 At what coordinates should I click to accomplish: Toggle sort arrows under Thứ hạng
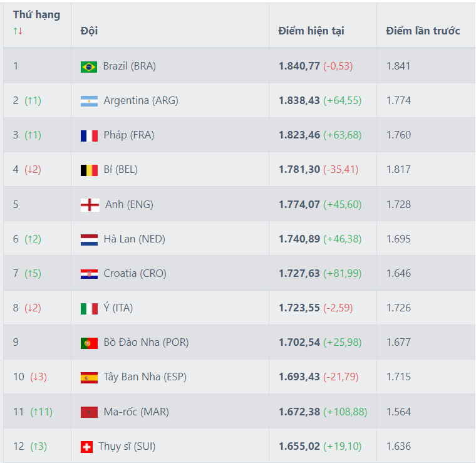point(18,31)
